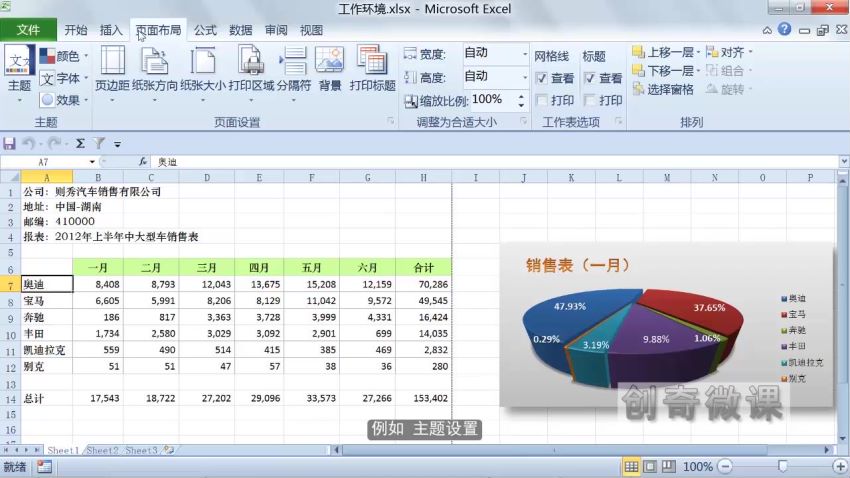Switch to Insert (插入) tab
Screen dimensions: 850x478
111,30
